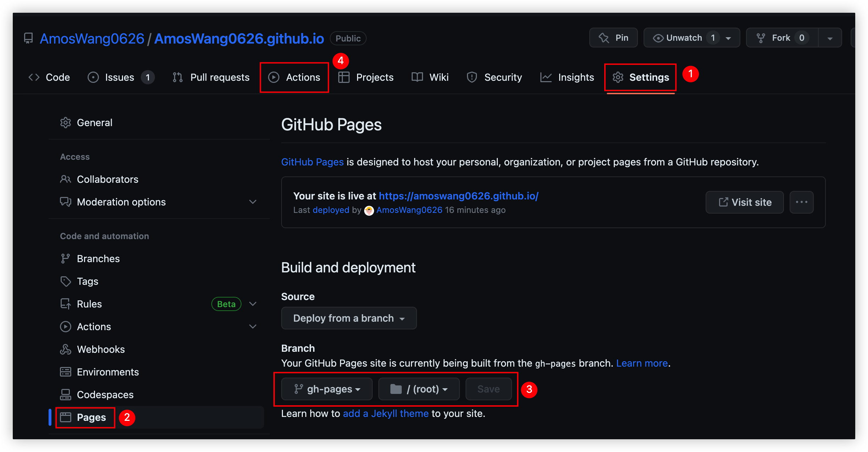
Task: Open Collaborators settings
Action: pyautogui.click(x=107, y=179)
